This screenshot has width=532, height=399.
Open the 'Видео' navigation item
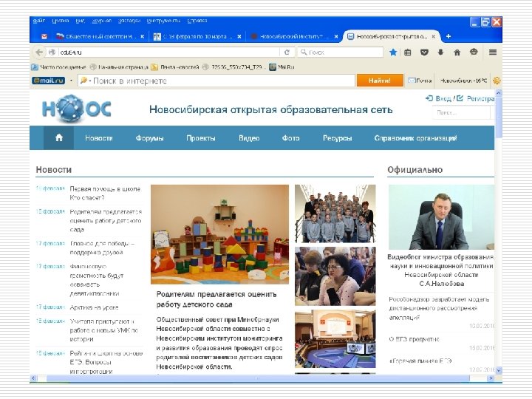coord(249,138)
